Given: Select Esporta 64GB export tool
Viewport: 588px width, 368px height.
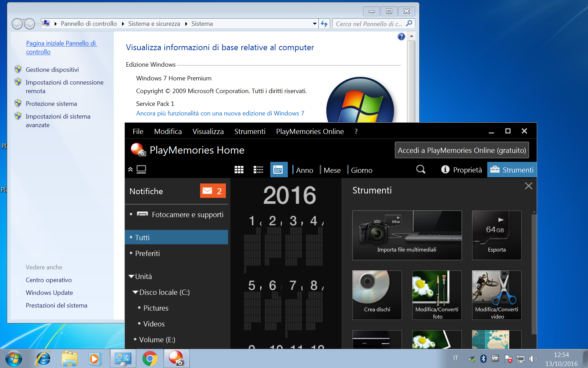Looking at the screenshot, I should pyautogui.click(x=497, y=235).
